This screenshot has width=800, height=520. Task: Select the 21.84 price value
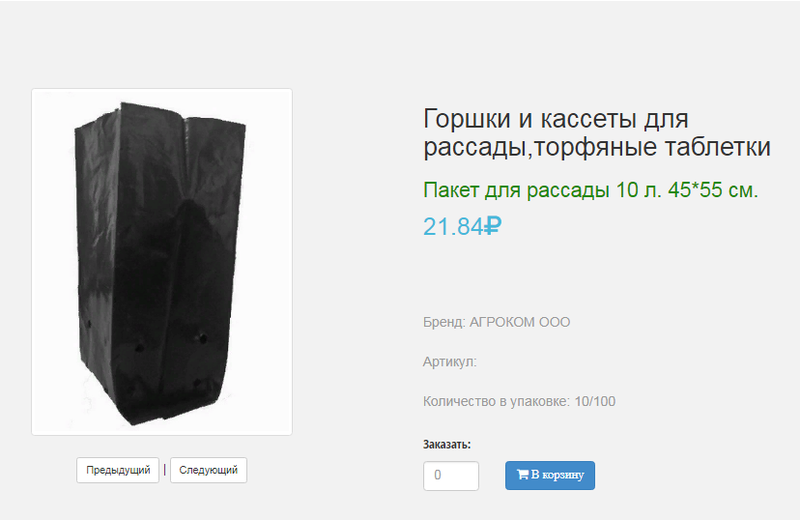[453, 227]
